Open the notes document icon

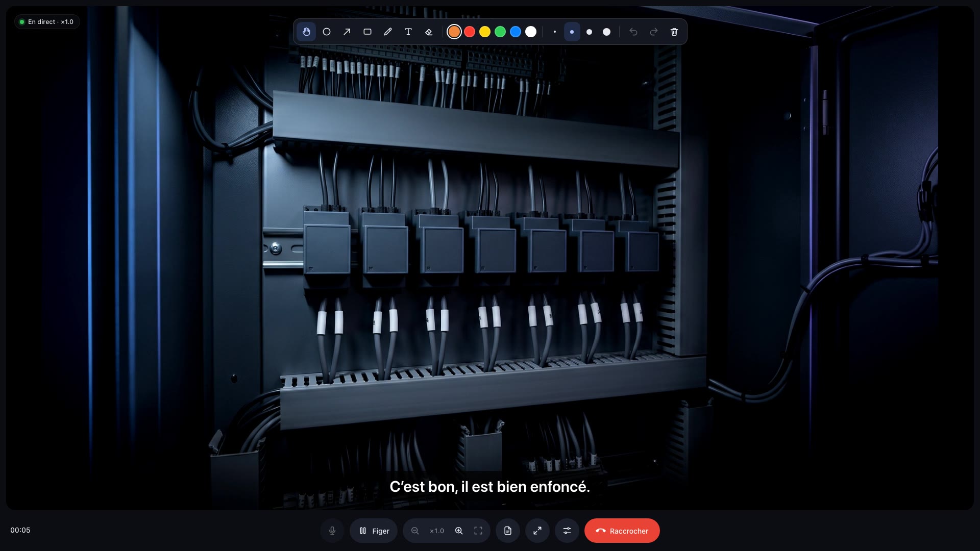point(508,531)
